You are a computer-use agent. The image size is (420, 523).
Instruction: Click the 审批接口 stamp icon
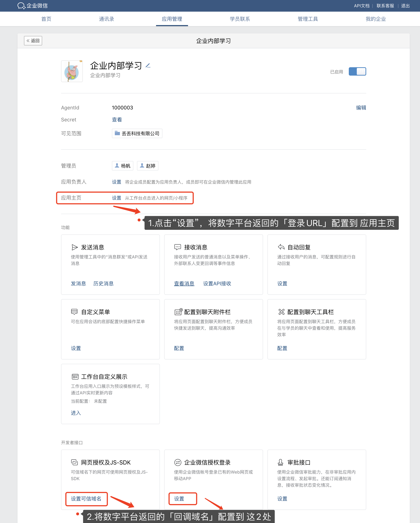point(280,462)
